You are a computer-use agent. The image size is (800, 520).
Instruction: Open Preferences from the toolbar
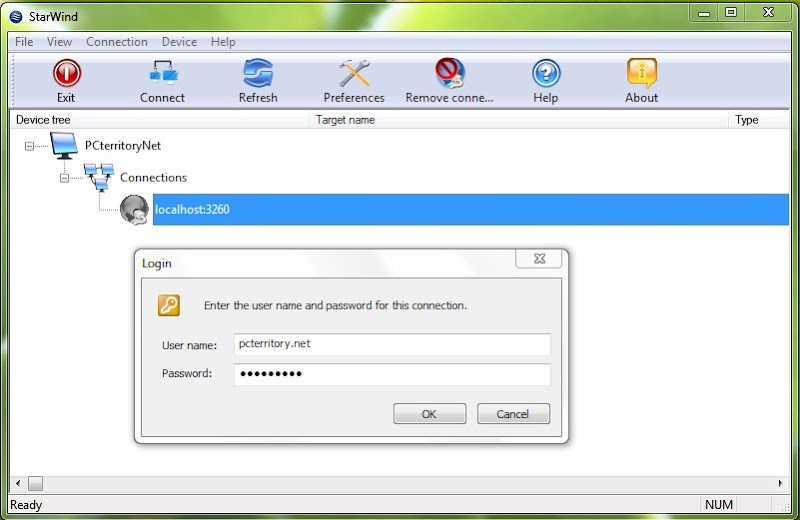[354, 73]
